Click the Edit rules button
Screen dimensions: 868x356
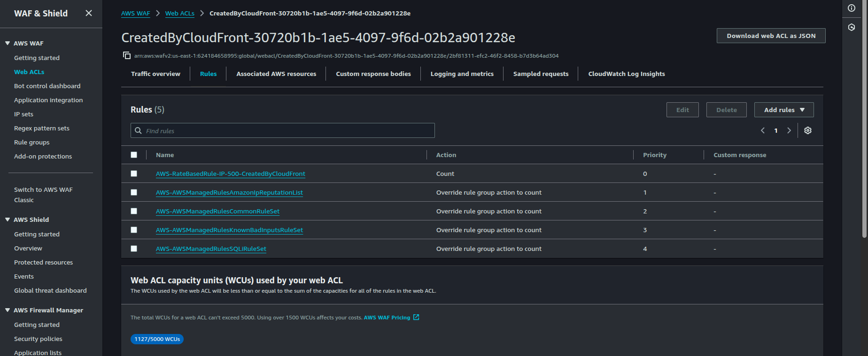[x=682, y=110]
